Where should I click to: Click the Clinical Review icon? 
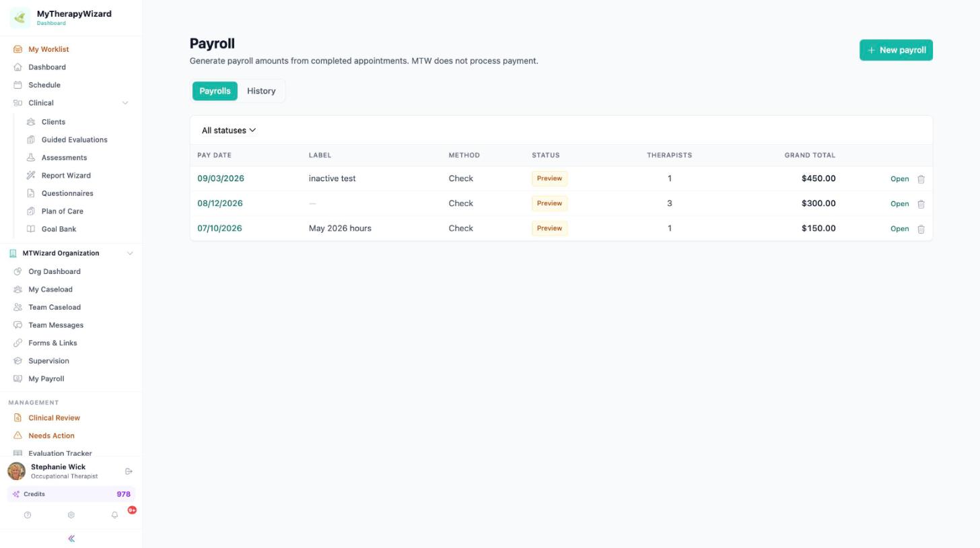point(17,418)
